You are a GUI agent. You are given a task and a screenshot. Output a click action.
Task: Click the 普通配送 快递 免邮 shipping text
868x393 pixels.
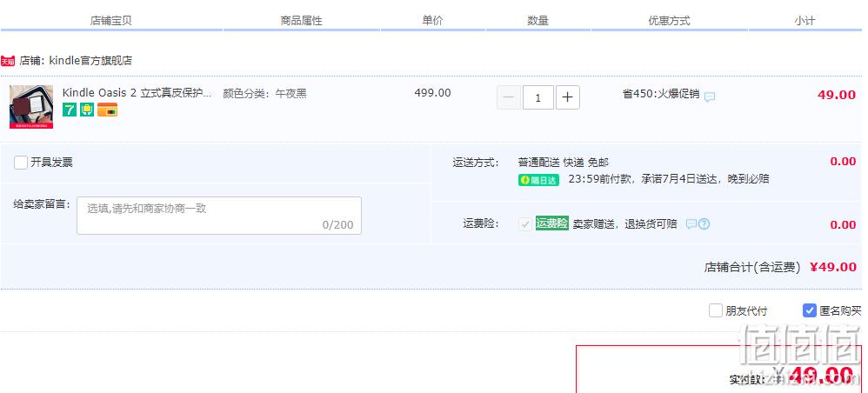[x=563, y=163]
